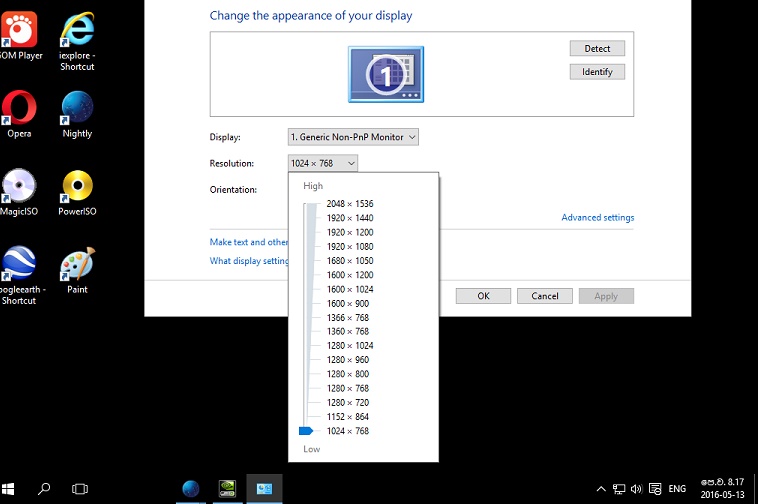Click the Detect button

click(597, 48)
